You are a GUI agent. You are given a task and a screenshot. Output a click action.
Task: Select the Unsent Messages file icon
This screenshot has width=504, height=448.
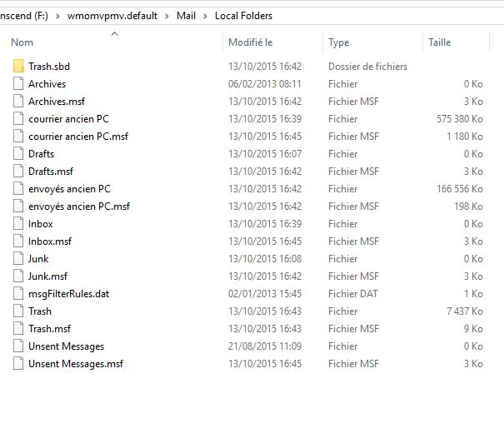coord(19,346)
